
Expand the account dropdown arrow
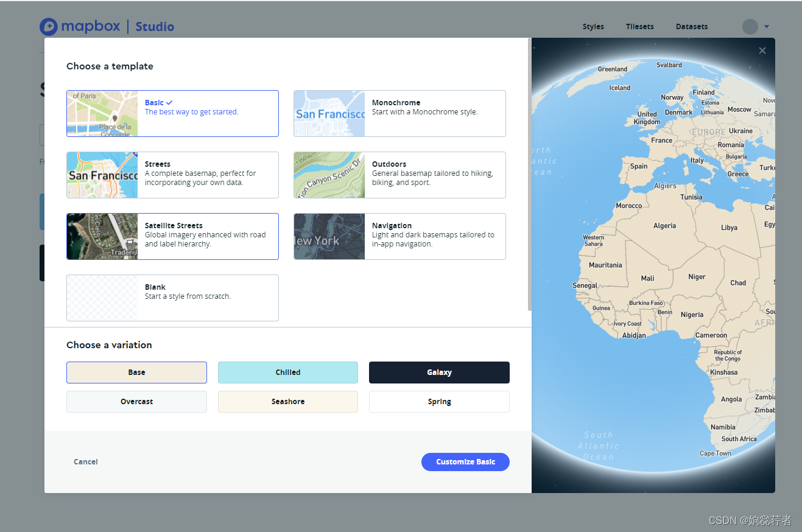(767, 27)
